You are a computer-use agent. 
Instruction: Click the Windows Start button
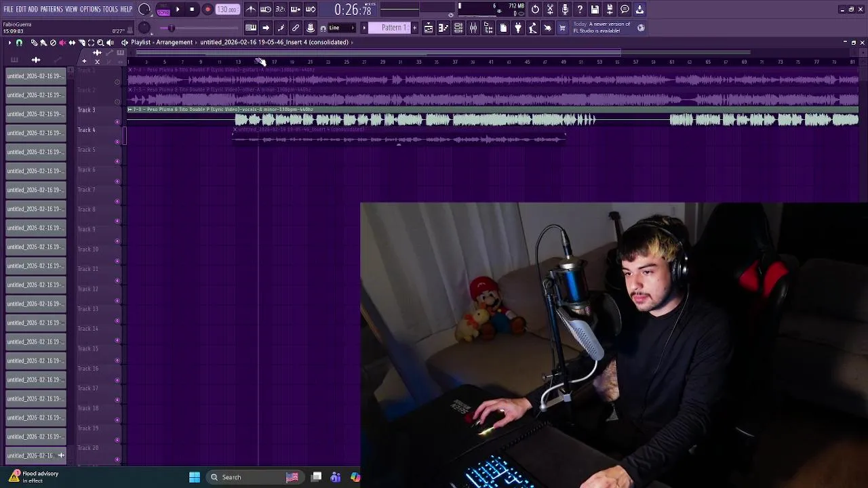click(195, 477)
